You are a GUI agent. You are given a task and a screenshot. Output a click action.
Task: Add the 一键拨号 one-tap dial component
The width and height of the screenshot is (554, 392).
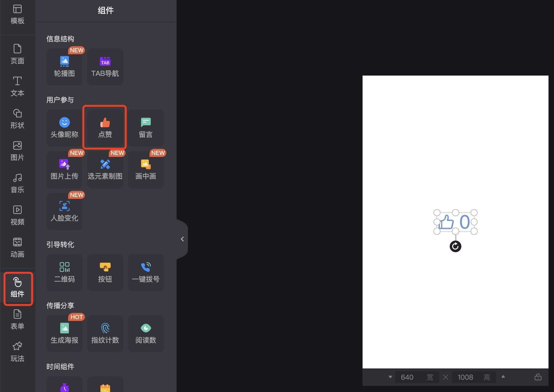pyautogui.click(x=146, y=273)
